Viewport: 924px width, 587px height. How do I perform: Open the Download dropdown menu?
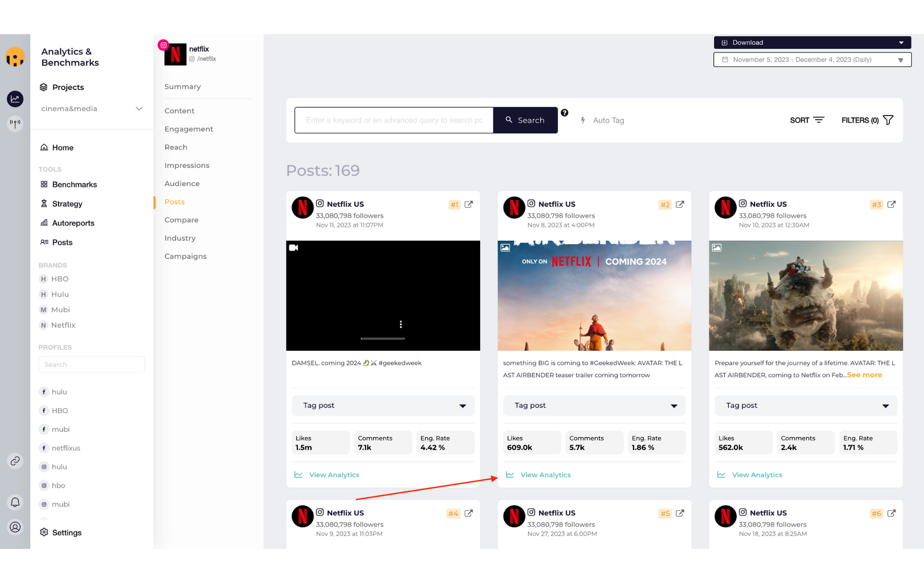(x=813, y=43)
